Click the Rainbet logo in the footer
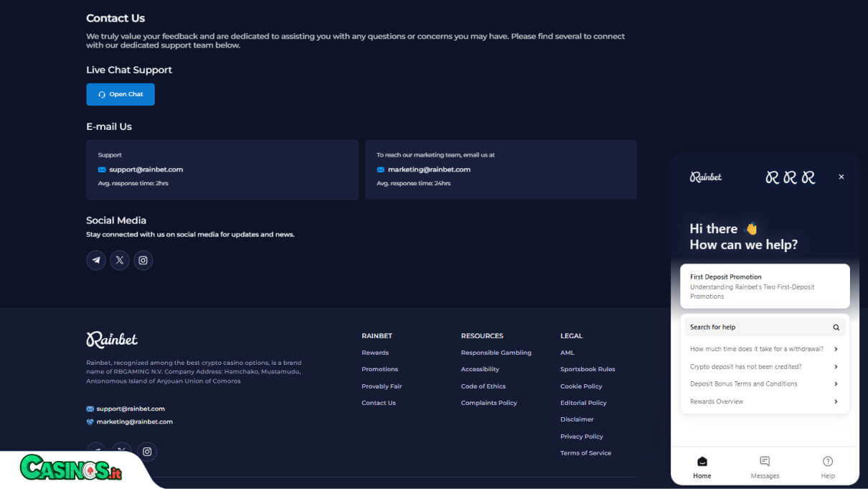The image size is (868, 489). click(x=112, y=339)
